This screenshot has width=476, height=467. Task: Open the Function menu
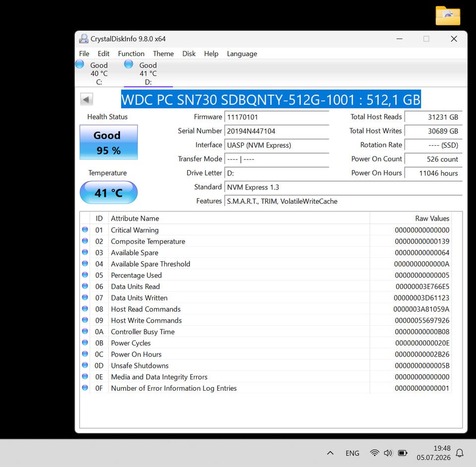(x=131, y=54)
